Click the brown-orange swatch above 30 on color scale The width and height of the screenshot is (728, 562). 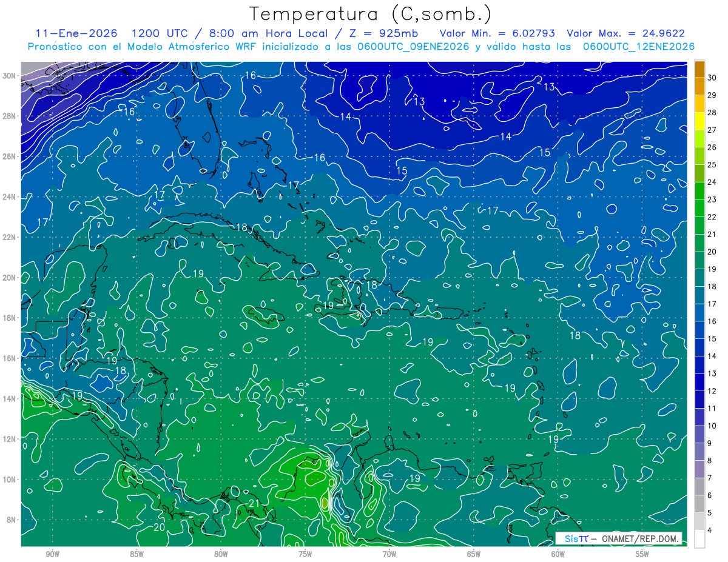[700, 69]
